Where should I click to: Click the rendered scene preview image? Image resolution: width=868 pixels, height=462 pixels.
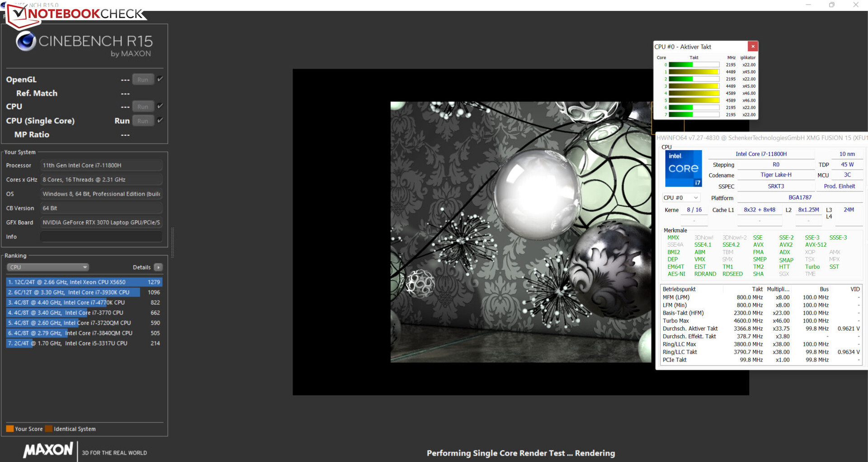pos(521,232)
